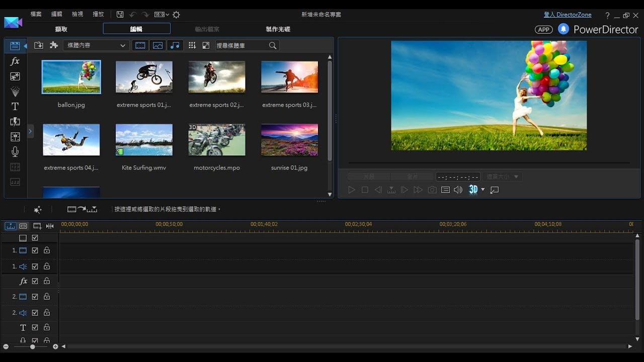Click the import media folder icon
The height and width of the screenshot is (362, 644).
click(x=39, y=45)
